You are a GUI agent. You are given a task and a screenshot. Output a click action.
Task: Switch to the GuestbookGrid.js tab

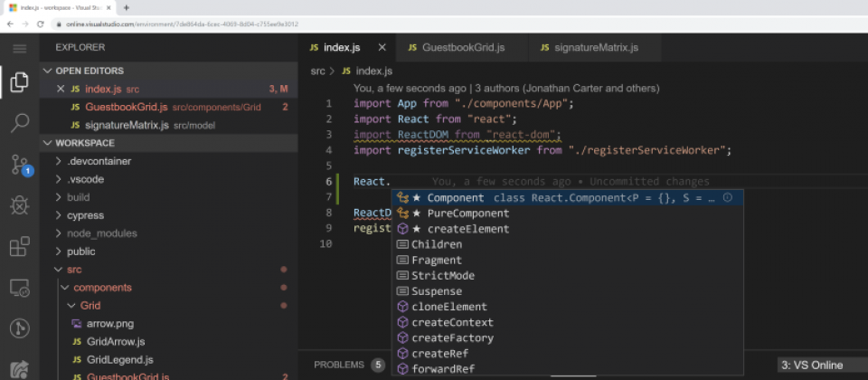[x=462, y=48]
